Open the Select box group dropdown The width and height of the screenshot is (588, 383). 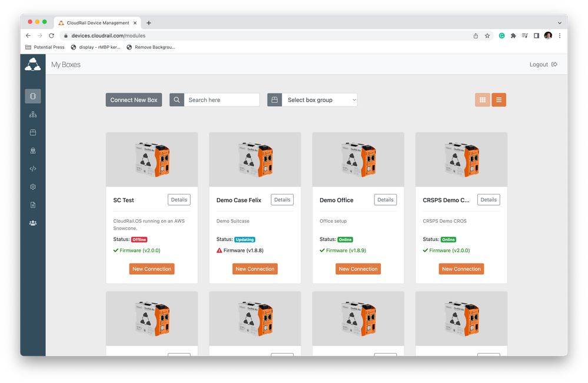(x=320, y=100)
